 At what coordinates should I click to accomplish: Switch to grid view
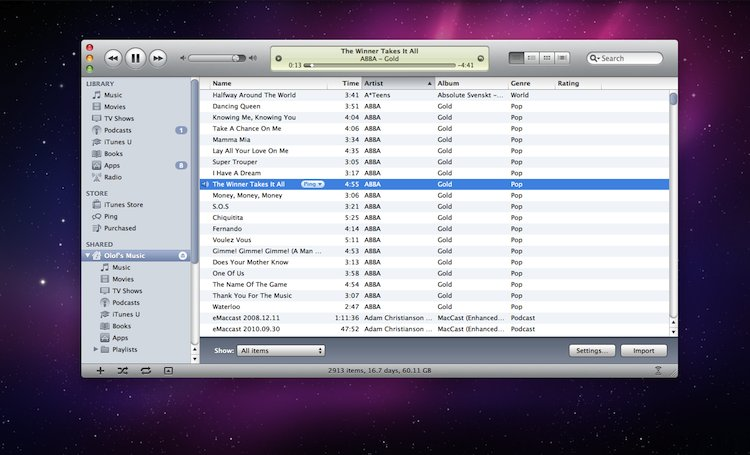pos(547,58)
